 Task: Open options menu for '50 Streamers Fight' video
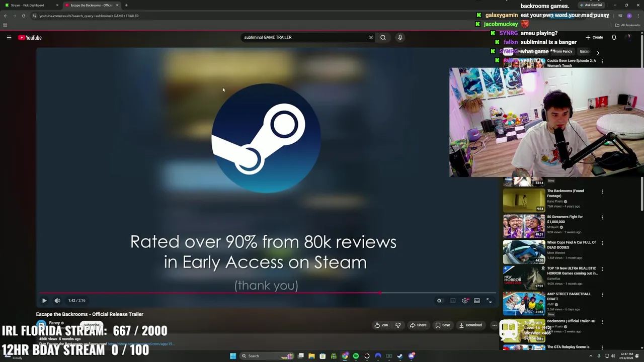[x=602, y=218]
